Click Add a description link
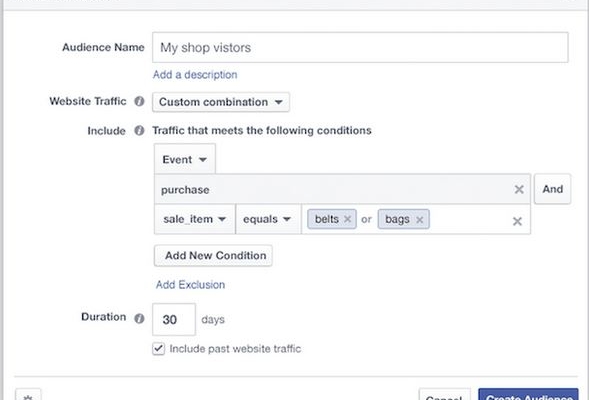 tap(195, 75)
